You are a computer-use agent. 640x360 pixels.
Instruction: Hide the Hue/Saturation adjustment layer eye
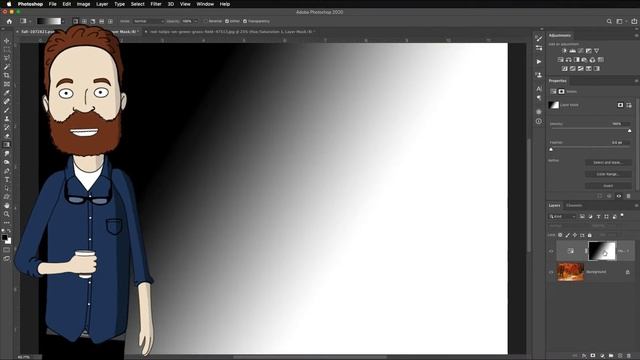point(551,251)
